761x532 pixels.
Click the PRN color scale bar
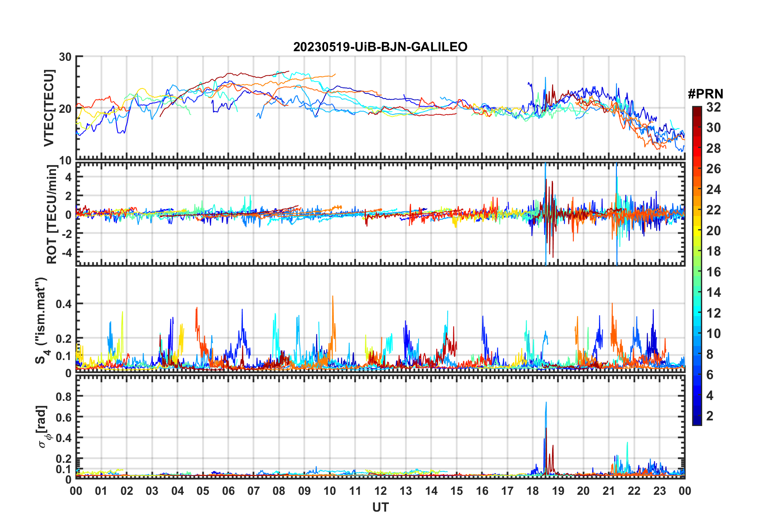click(697, 266)
